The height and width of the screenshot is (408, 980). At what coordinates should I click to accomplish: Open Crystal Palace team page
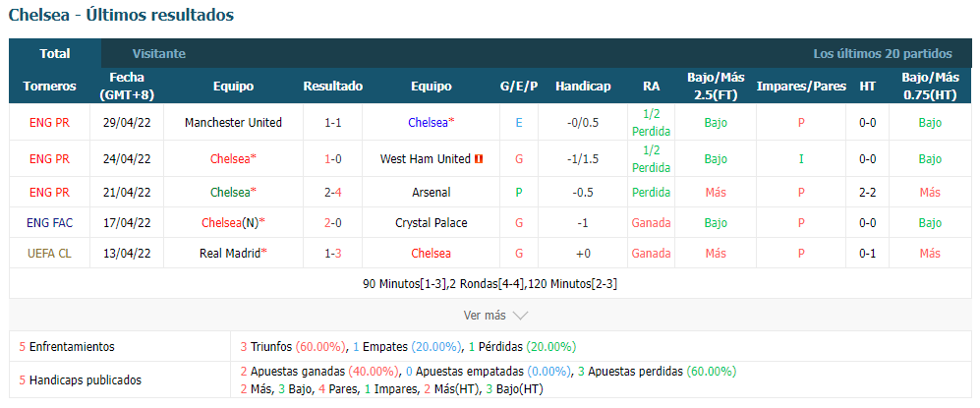[432, 223]
